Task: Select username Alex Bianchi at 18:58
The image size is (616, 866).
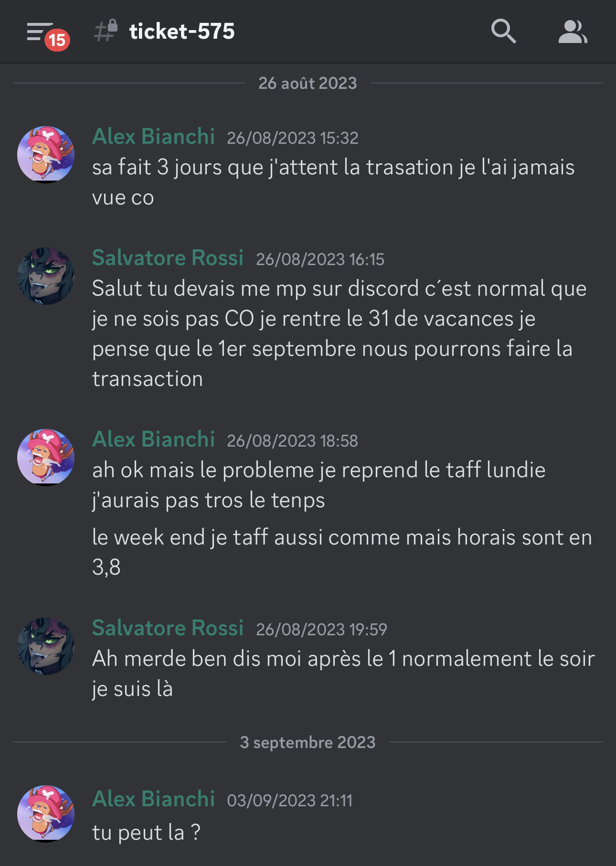Action: coord(153,439)
